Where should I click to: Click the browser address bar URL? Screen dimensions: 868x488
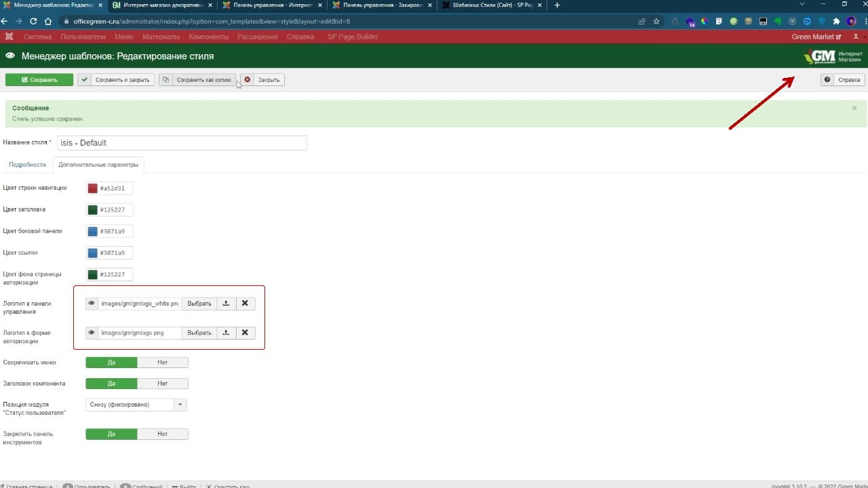212,21
